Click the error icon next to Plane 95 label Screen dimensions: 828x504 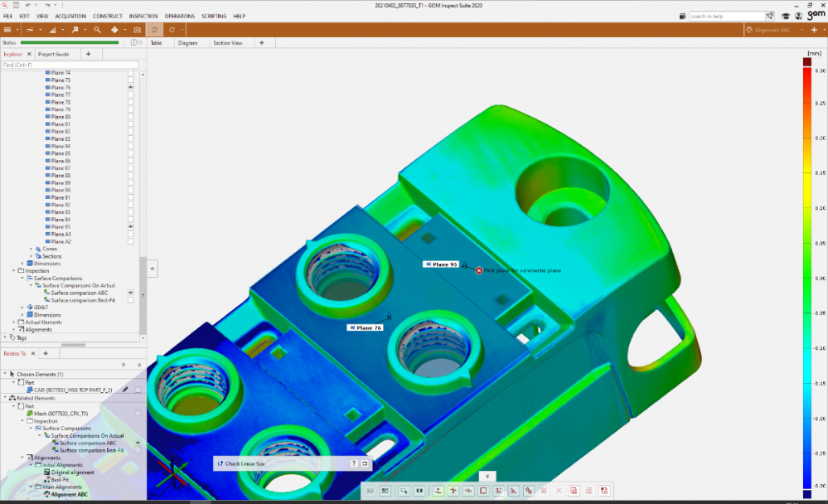pyautogui.click(x=479, y=270)
